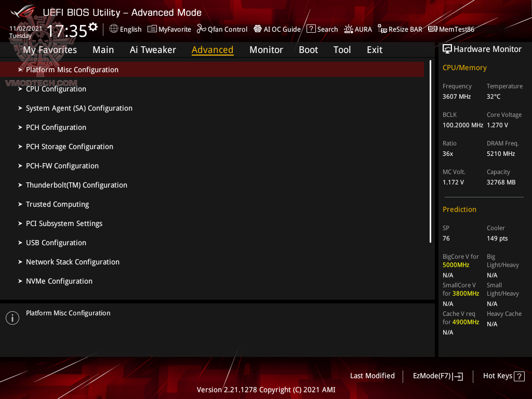Click the 11/02/2021 date text
This screenshot has width=532, height=399.
tap(25, 29)
